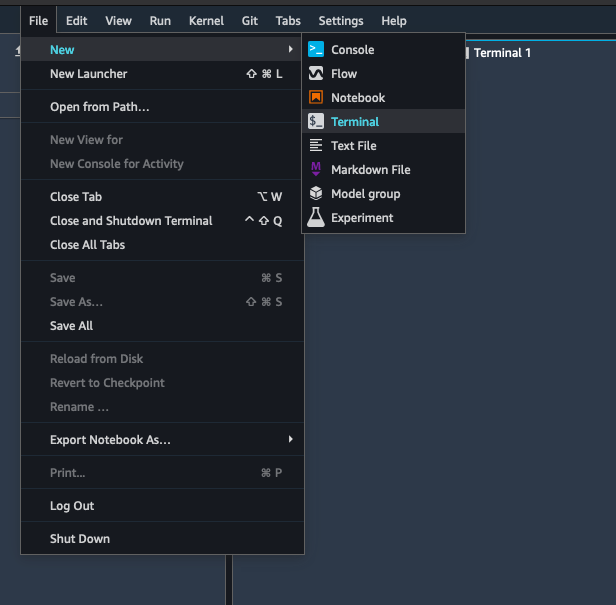Click the orange Notebook icon
Viewport: 616px width, 605px height.
[x=316, y=97]
